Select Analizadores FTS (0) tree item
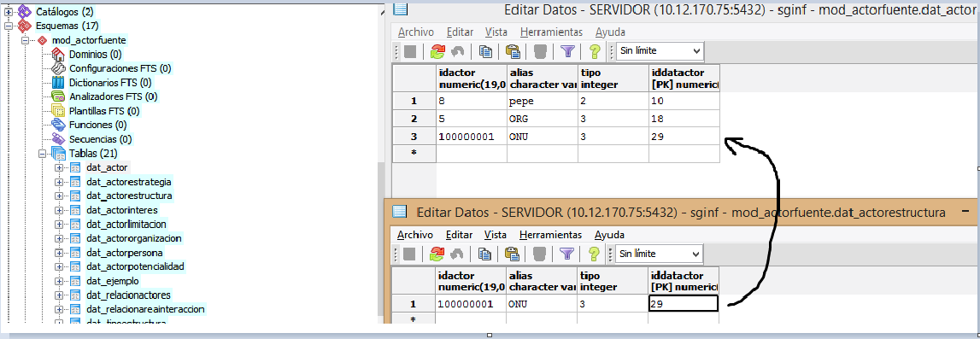The width and height of the screenshot is (980, 339). pos(113,96)
